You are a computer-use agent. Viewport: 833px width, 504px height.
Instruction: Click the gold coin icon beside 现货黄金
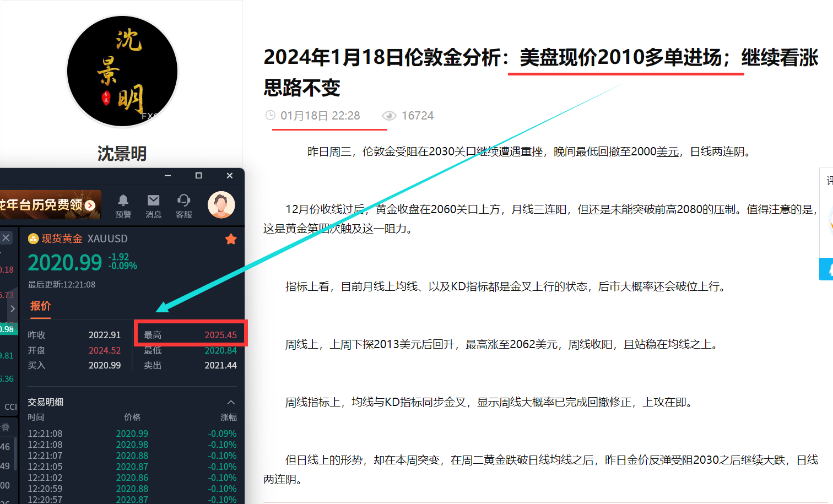point(33,239)
